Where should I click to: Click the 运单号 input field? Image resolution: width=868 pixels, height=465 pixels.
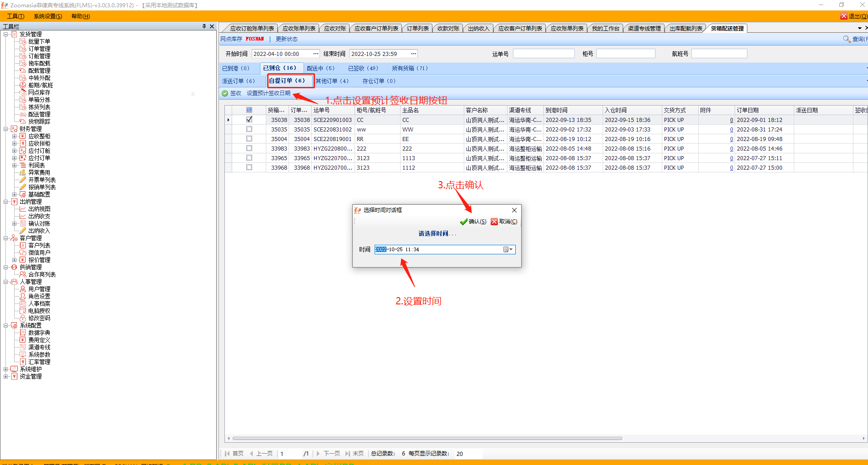point(543,54)
